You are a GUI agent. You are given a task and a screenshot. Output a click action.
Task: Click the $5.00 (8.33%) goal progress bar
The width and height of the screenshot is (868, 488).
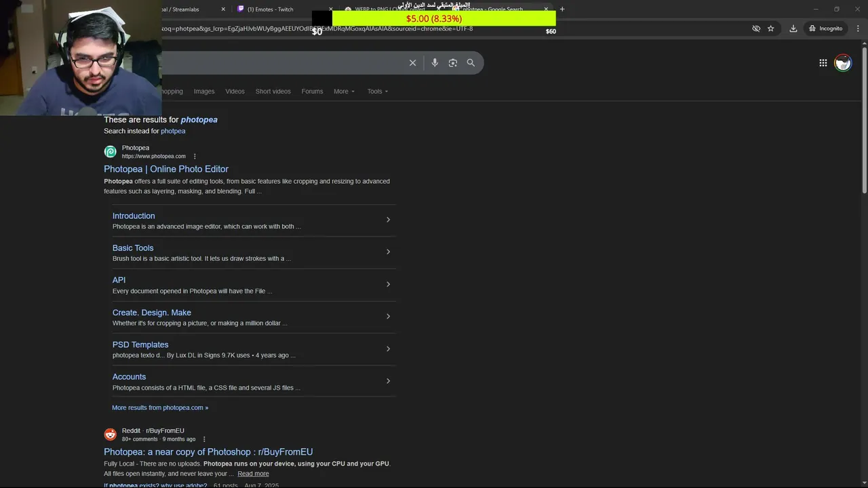434,18
